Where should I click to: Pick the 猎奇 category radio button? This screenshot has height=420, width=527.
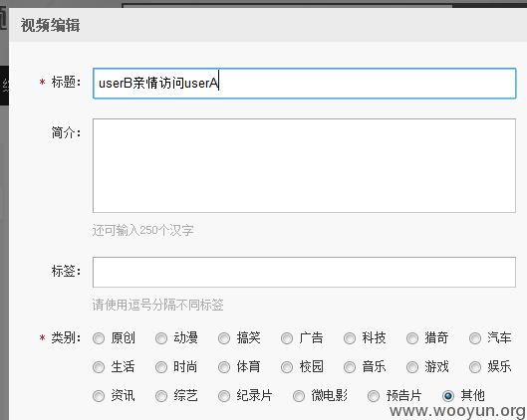412,338
